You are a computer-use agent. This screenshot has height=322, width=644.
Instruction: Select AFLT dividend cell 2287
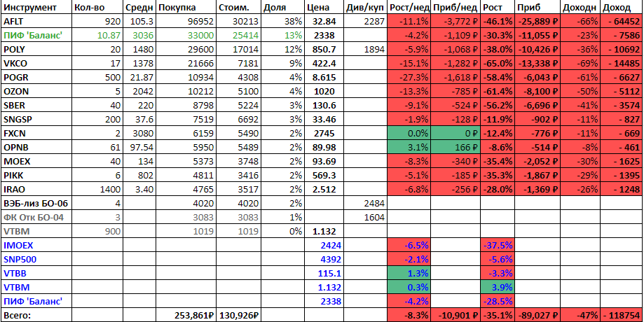point(366,22)
